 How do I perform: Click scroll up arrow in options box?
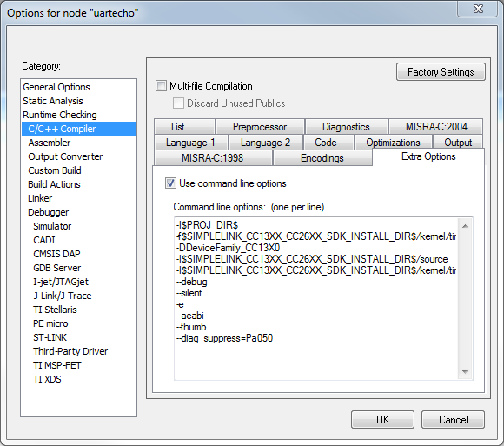tap(465, 226)
